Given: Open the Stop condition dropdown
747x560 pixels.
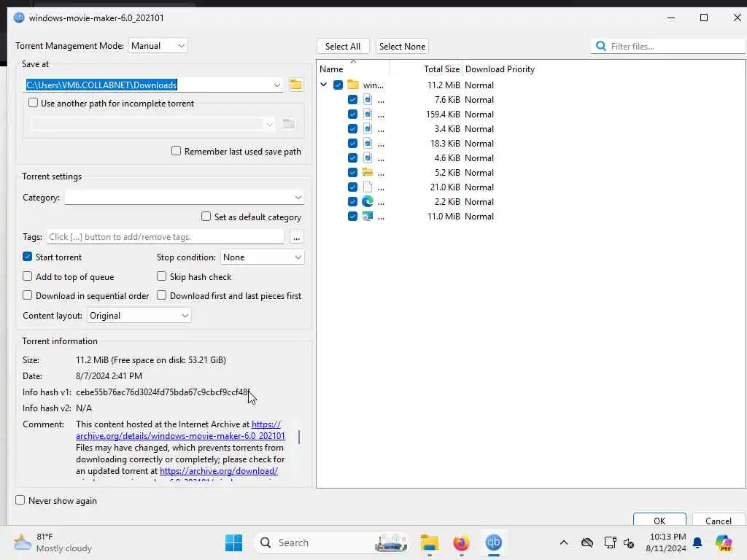Looking at the screenshot, I should [262, 257].
